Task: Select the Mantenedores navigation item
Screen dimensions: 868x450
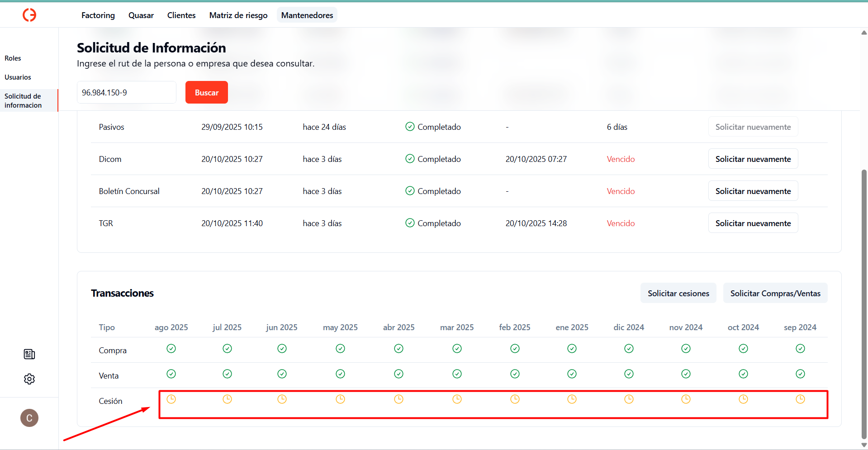Action: 307,15
